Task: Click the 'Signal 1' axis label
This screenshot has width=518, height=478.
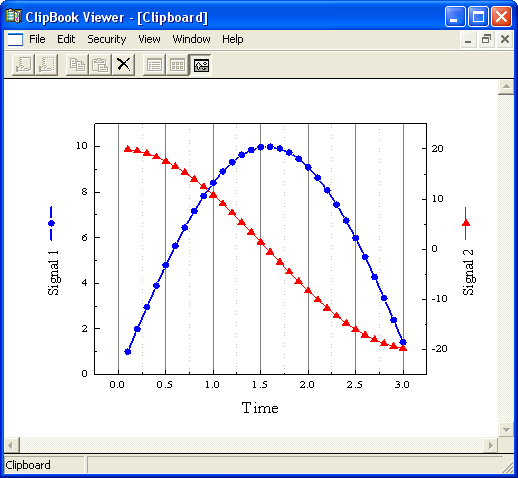Action: 53,272
